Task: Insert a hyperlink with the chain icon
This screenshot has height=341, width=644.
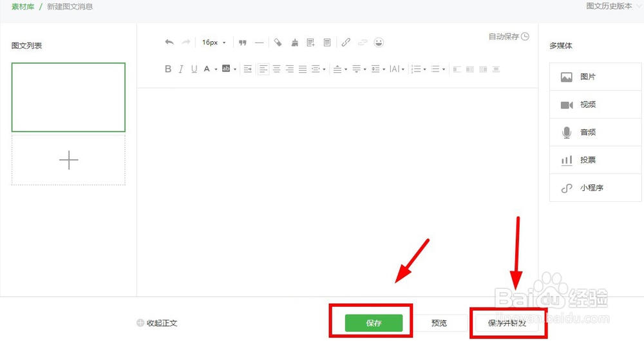Action: tap(346, 43)
